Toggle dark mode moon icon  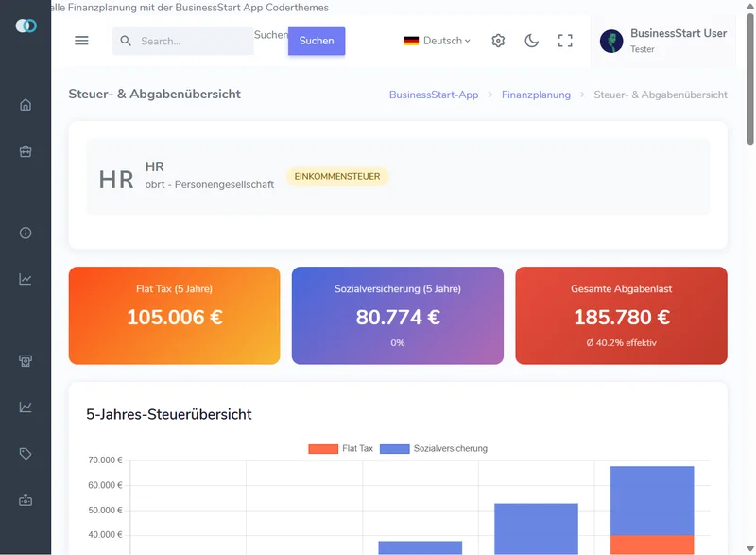point(531,41)
